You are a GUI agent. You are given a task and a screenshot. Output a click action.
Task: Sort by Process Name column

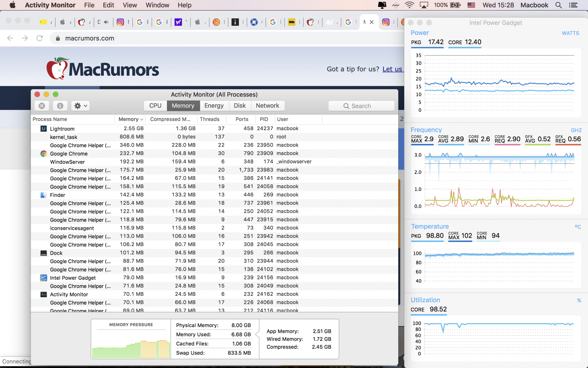[73, 119]
